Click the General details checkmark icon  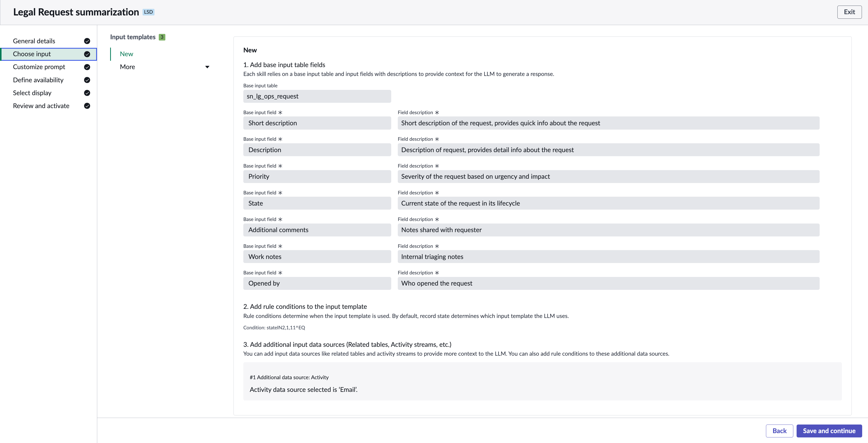coord(87,41)
